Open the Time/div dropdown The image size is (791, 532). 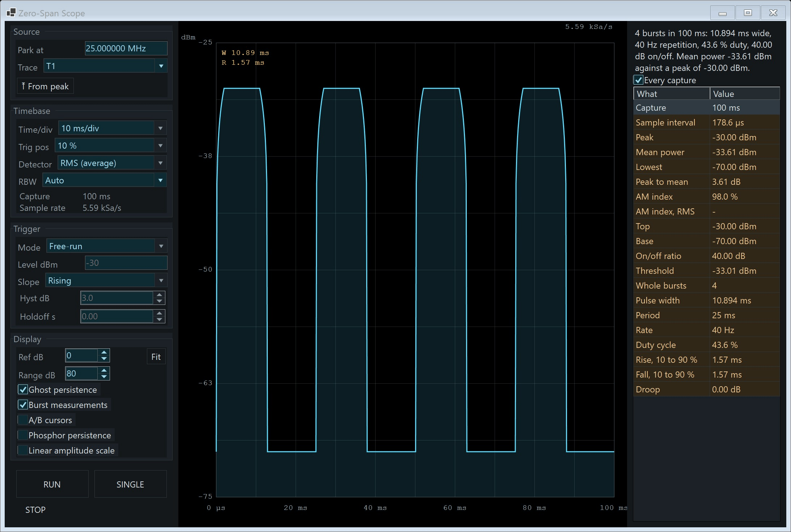[112, 128]
